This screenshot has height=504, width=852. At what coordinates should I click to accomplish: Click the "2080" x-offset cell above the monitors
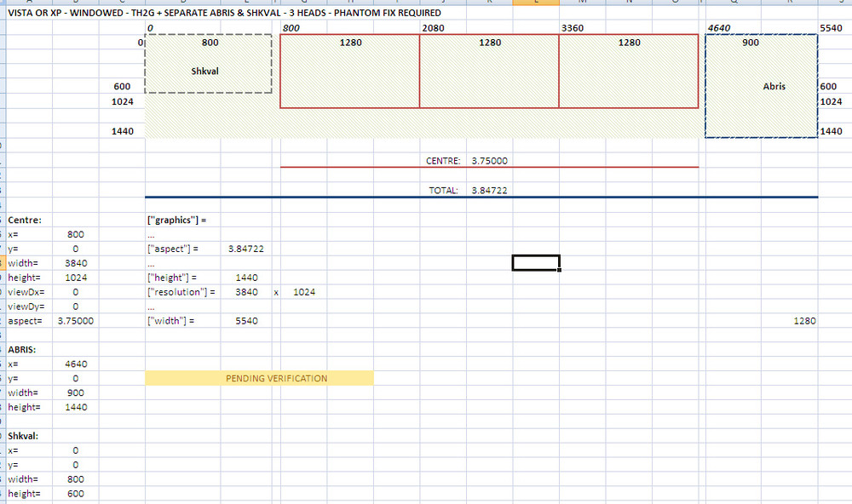tap(433, 28)
